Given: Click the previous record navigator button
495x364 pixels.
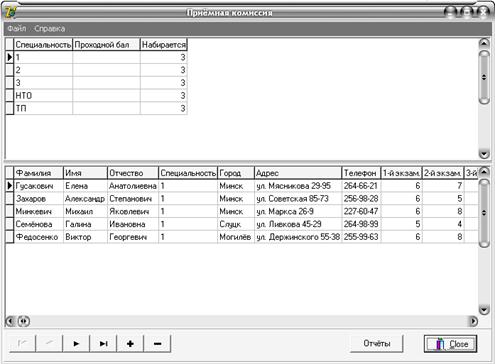Looking at the screenshot, I should pyautogui.click(x=49, y=343).
